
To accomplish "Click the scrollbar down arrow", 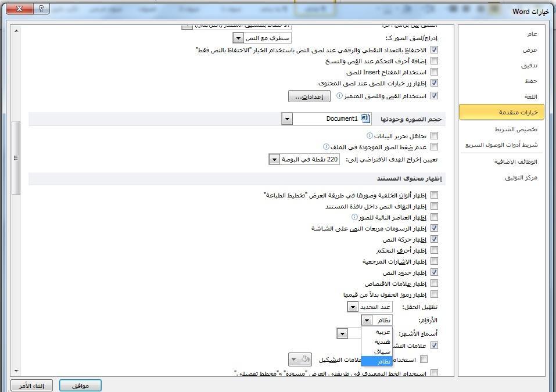I will point(16,371).
